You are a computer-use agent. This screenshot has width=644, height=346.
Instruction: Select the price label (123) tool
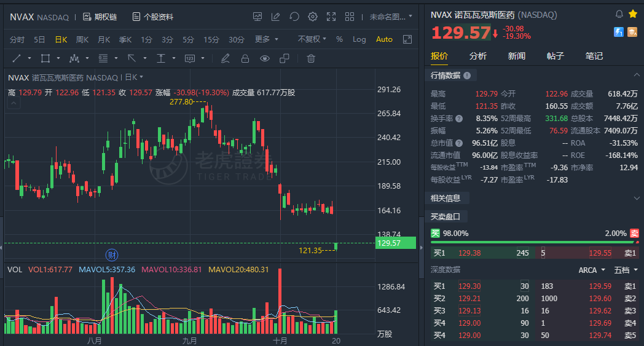(190, 58)
